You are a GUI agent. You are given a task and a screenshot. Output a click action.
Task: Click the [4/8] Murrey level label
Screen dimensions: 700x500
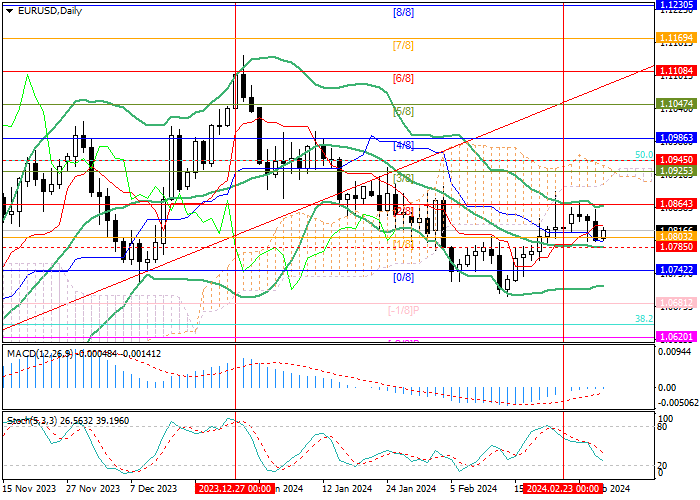[403, 145]
